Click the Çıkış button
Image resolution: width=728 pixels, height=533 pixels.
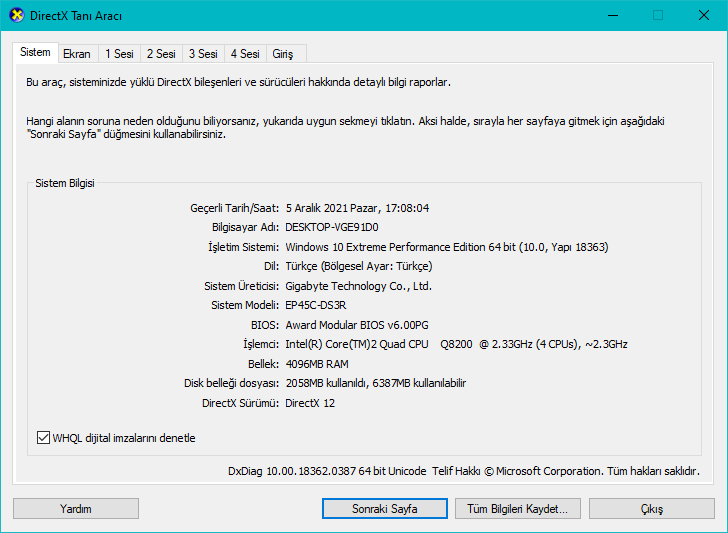point(652,509)
